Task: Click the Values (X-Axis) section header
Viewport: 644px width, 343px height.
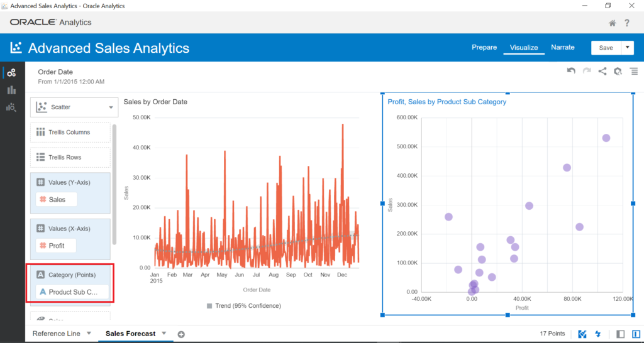Action: click(69, 228)
